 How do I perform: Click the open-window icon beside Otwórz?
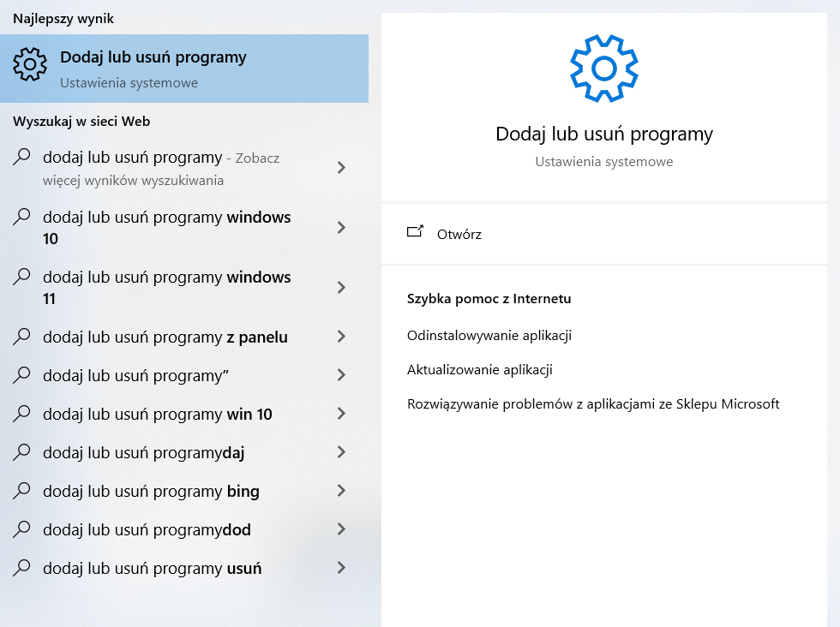(x=416, y=231)
